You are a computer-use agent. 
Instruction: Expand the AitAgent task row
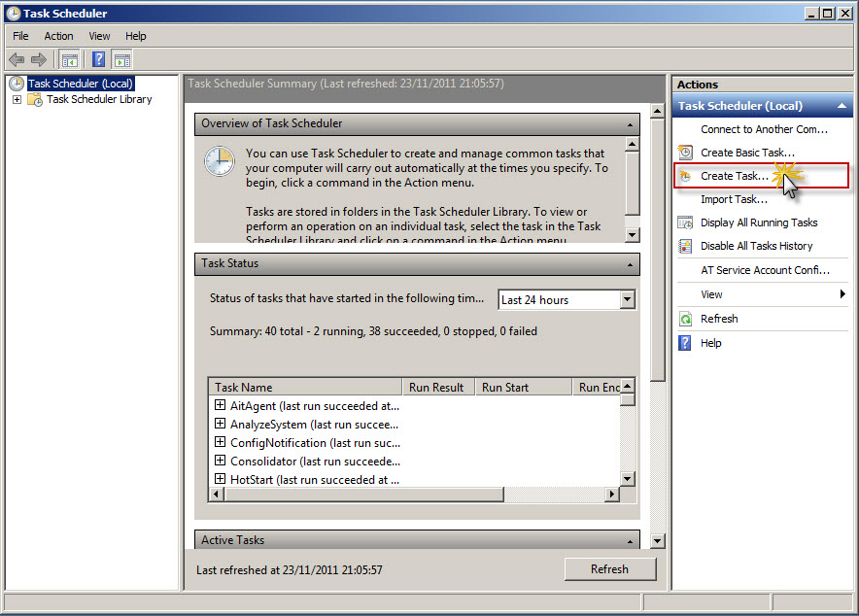click(220, 404)
